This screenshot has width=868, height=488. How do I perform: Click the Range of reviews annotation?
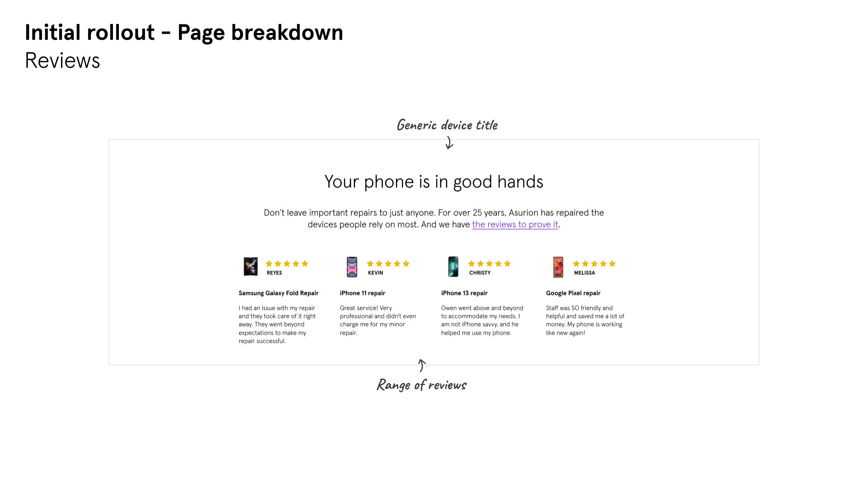(x=421, y=385)
